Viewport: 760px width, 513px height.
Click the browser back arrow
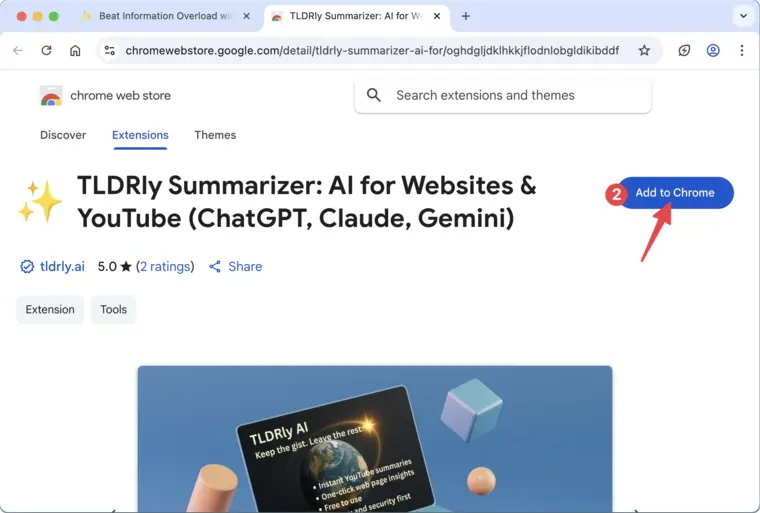tap(18, 50)
